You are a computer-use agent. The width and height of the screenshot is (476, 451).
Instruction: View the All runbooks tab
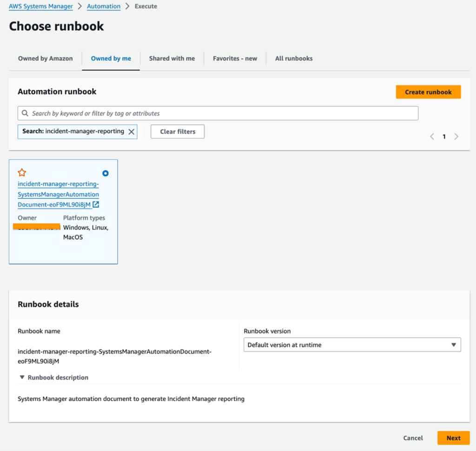pyautogui.click(x=293, y=58)
